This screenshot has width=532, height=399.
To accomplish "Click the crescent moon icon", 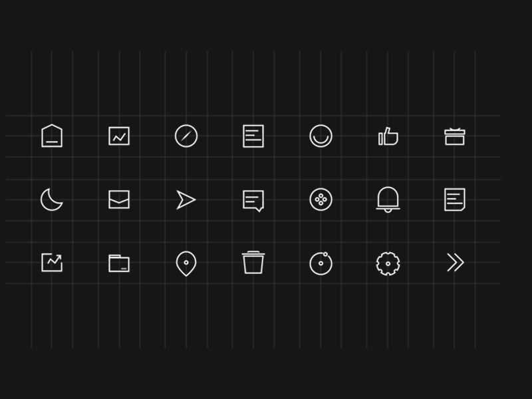I will click(x=52, y=199).
